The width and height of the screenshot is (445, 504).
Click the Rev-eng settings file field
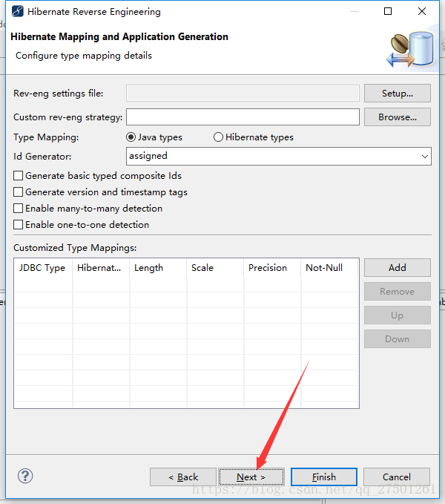[243, 94]
